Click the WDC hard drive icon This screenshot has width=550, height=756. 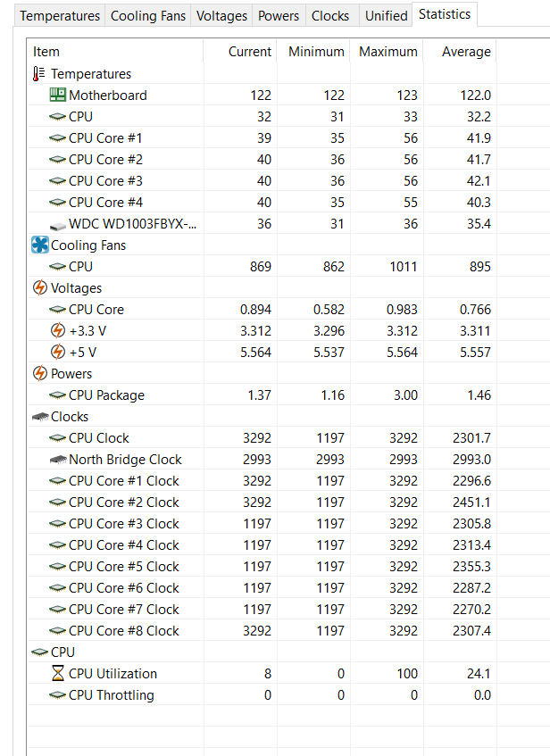(x=57, y=224)
